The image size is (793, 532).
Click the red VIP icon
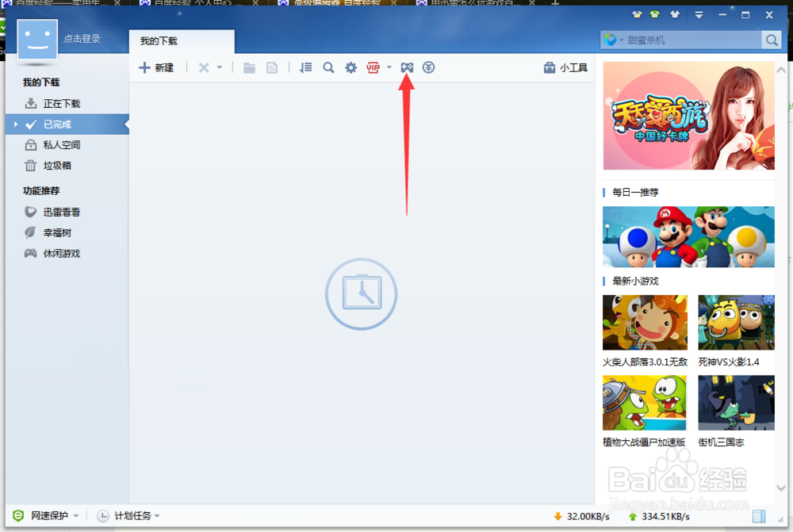tap(374, 67)
